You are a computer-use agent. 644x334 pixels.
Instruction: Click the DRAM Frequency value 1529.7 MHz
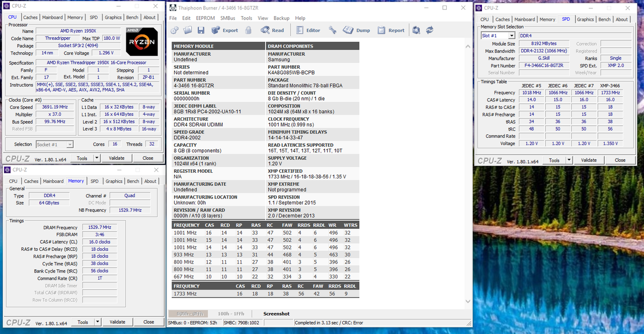[x=99, y=228]
